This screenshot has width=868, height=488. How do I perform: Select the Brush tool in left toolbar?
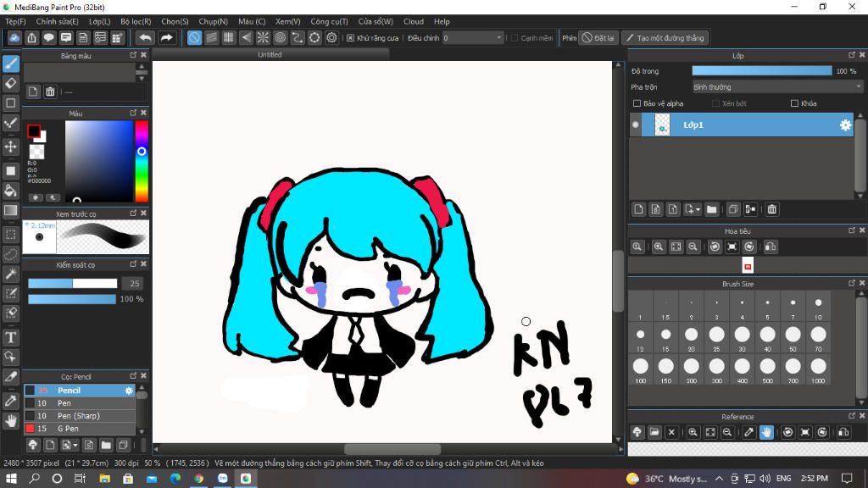pyautogui.click(x=10, y=64)
